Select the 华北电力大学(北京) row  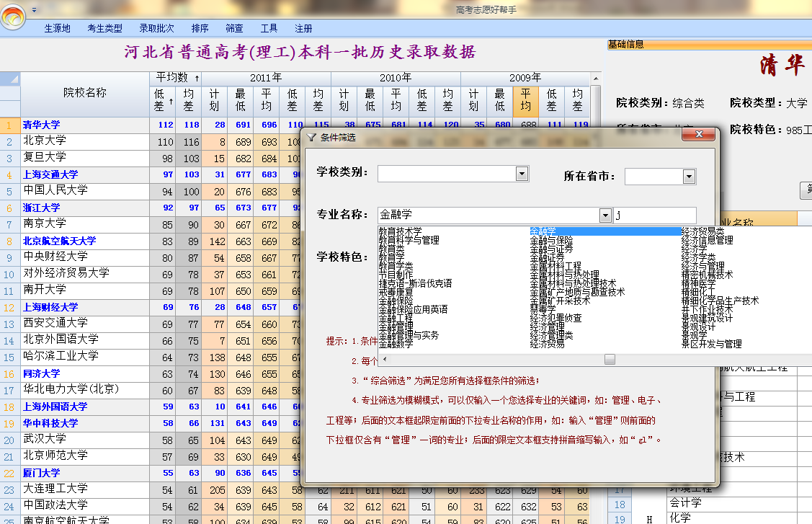[x=84, y=390]
